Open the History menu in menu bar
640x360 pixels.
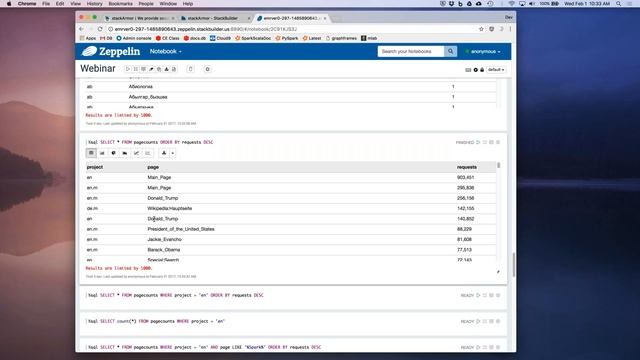(94, 4)
